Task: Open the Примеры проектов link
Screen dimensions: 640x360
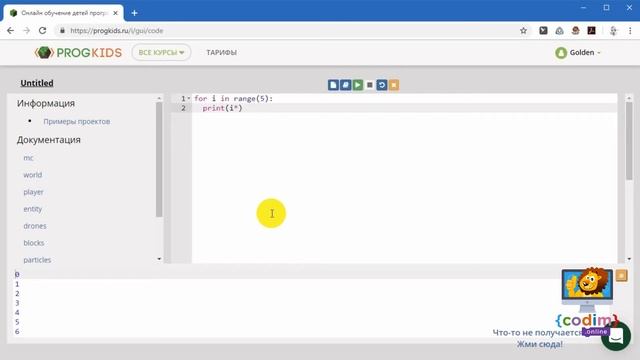Action: pyautogui.click(x=77, y=121)
